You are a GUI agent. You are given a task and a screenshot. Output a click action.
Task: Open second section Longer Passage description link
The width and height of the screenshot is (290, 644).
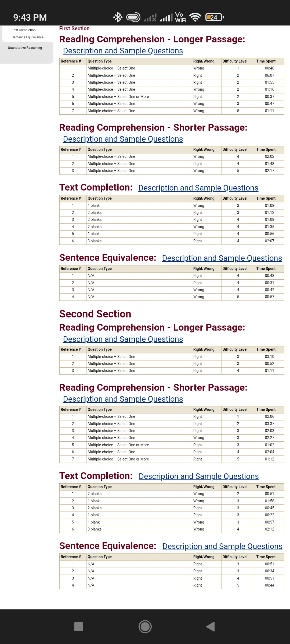pos(123,339)
